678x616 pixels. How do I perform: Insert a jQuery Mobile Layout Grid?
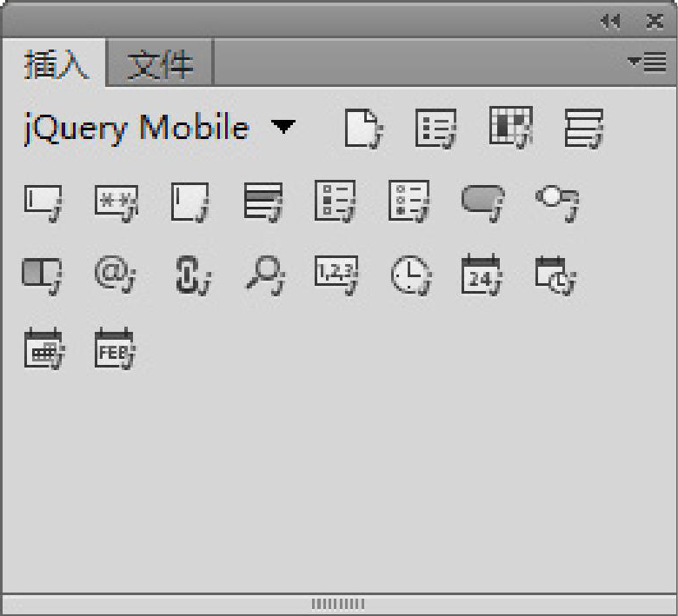coord(510,128)
